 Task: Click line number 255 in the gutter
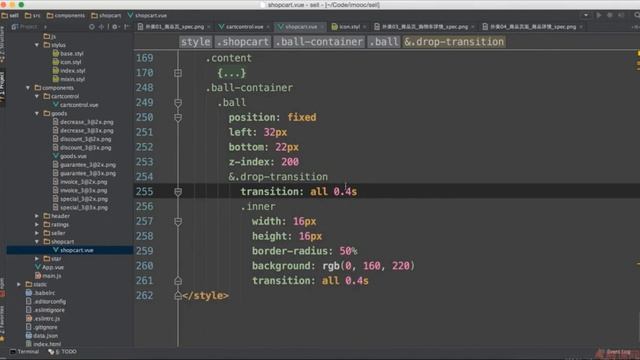[144, 191]
